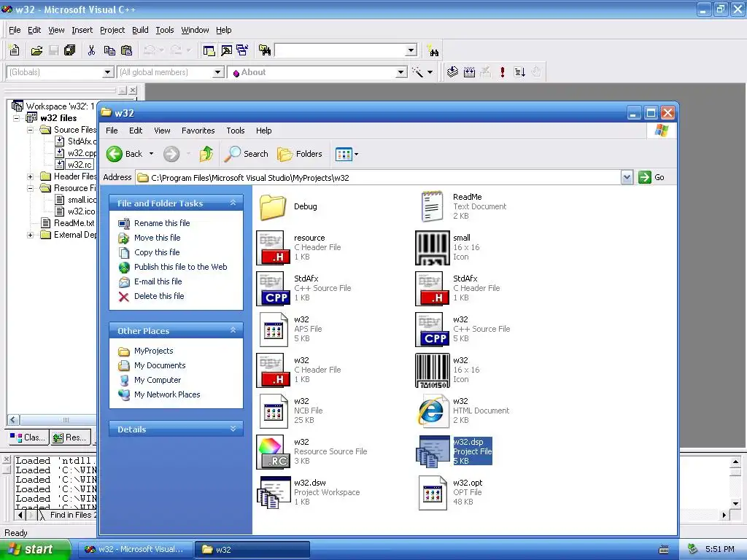Click the binoculars Search icon

(x=433, y=51)
